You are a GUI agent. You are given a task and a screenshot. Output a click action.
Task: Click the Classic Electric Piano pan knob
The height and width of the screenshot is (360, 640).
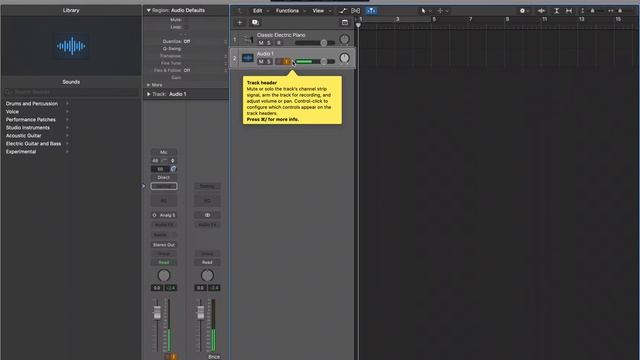(x=344, y=39)
